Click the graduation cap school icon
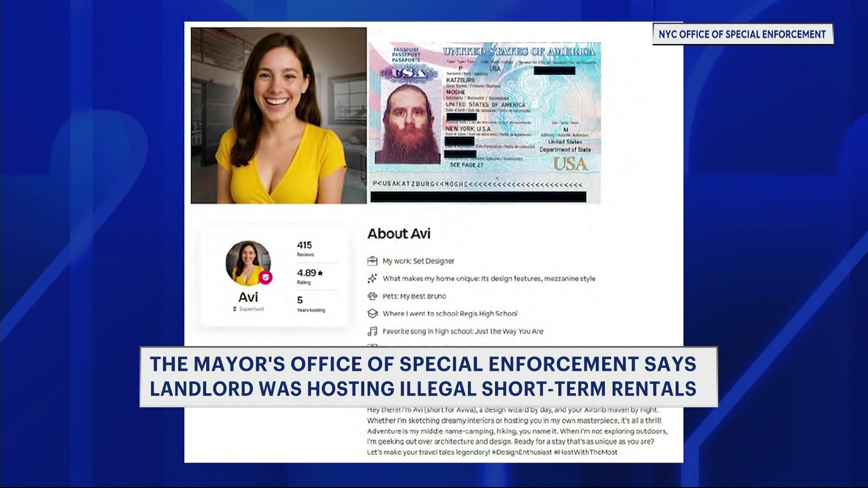The image size is (868, 488). [372, 313]
